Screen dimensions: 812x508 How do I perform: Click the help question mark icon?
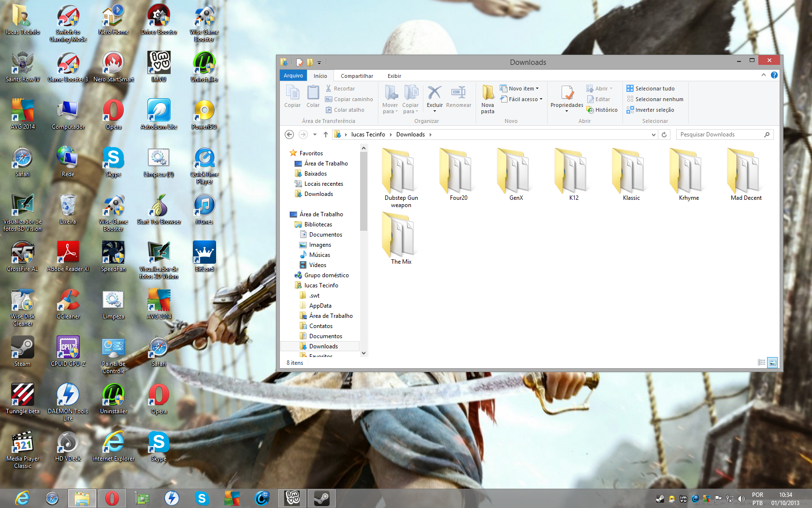774,75
